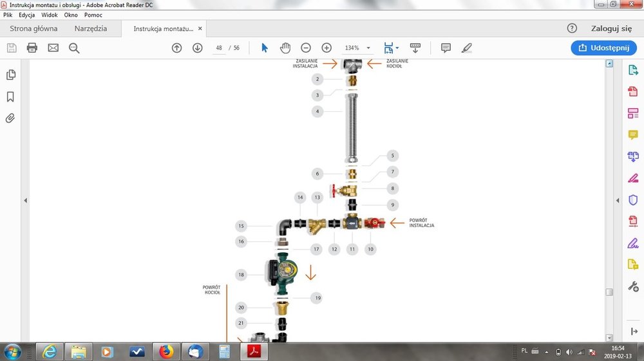The width and height of the screenshot is (644, 361).
Task: Open the Attachments paperclip panel
Action: [x=10, y=118]
